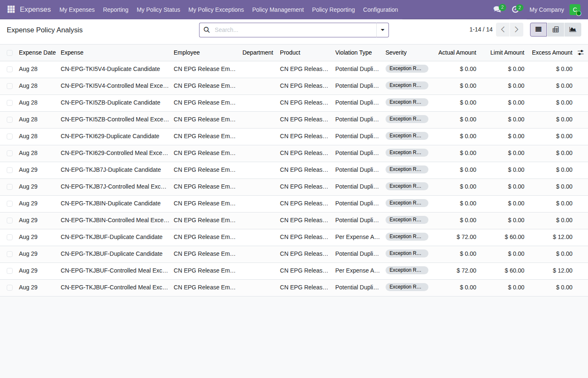Open the user avatar menu
This screenshot has height=378, width=588.
[575, 9]
